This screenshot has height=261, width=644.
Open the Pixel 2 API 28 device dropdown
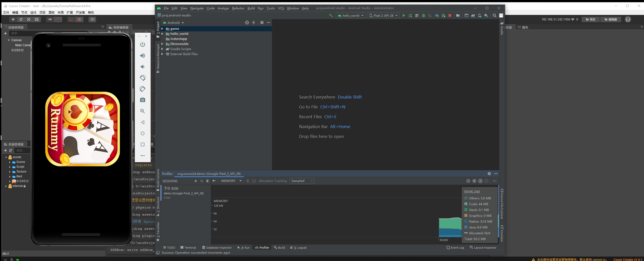pos(383,16)
